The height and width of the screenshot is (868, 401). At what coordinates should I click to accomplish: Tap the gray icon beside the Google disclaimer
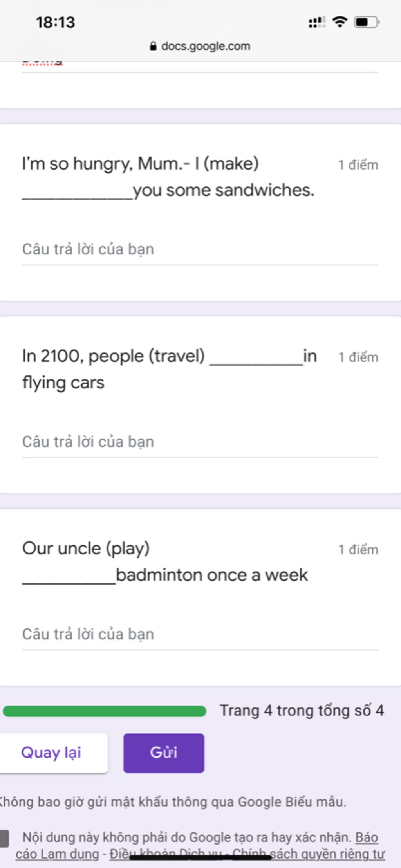[x=4, y=838]
